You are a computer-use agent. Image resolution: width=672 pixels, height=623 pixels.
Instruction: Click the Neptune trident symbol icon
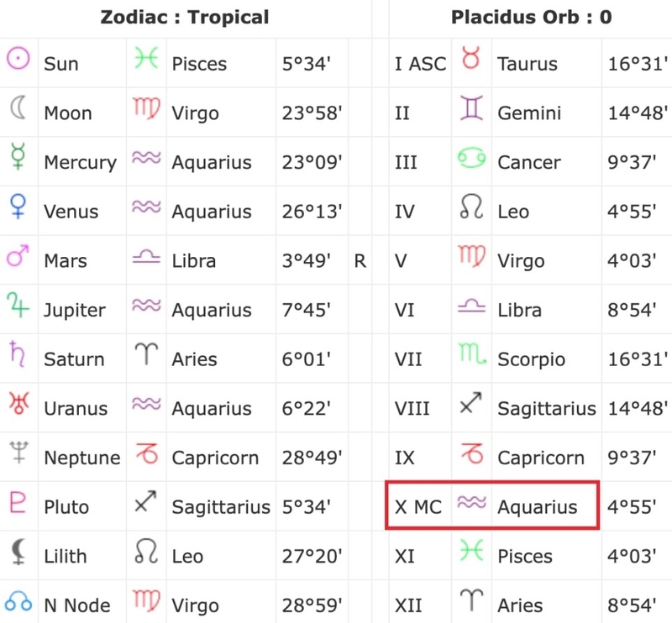pos(18,453)
